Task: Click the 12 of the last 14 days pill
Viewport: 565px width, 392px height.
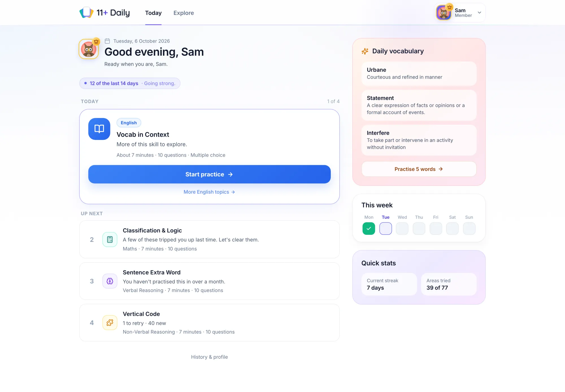Action: click(x=130, y=83)
